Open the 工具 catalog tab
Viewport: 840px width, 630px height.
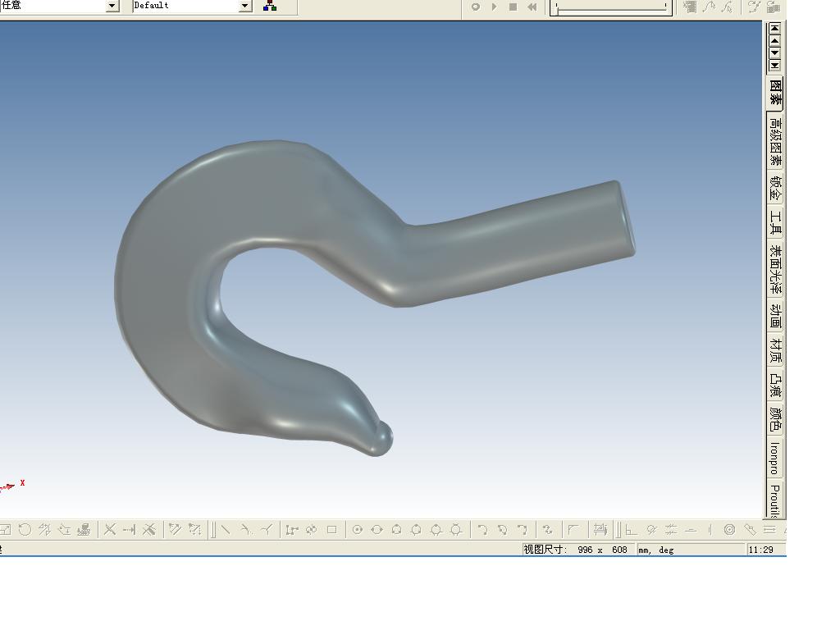tap(775, 222)
